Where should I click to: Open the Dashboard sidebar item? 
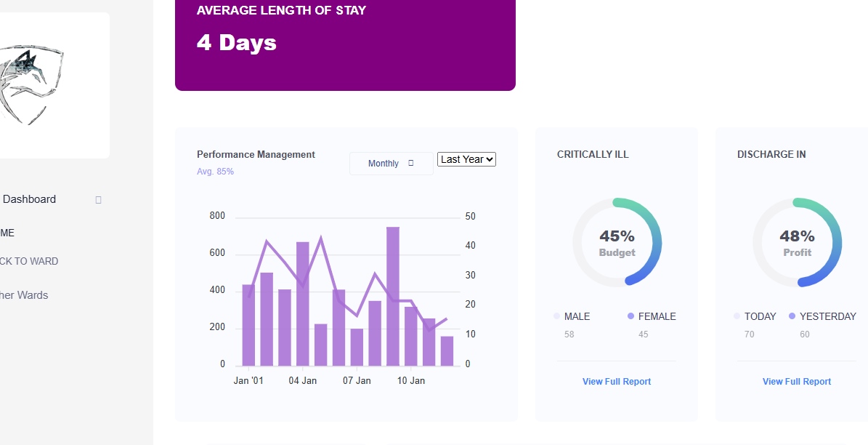point(29,199)
